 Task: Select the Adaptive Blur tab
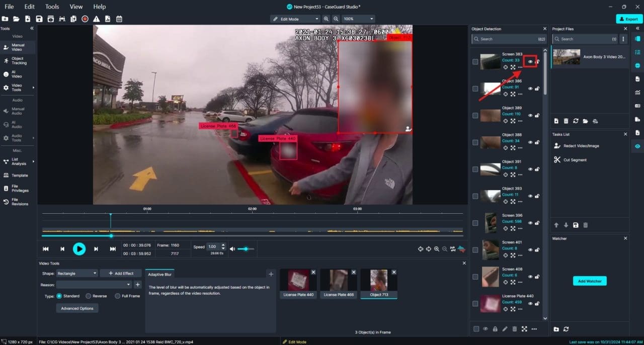click(159, 275)
